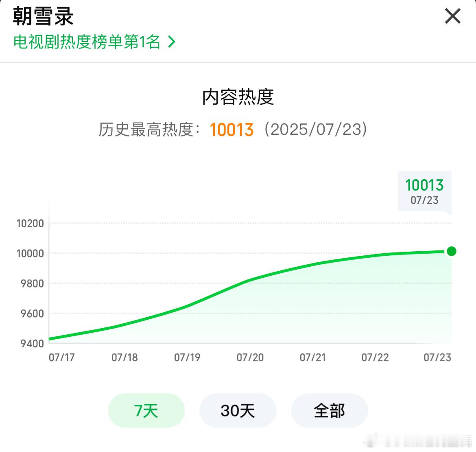Image resolution: width=476 pixels, height=452 pixels.
Task: Click the green data point for 07/23
Action: pos(452,251)
